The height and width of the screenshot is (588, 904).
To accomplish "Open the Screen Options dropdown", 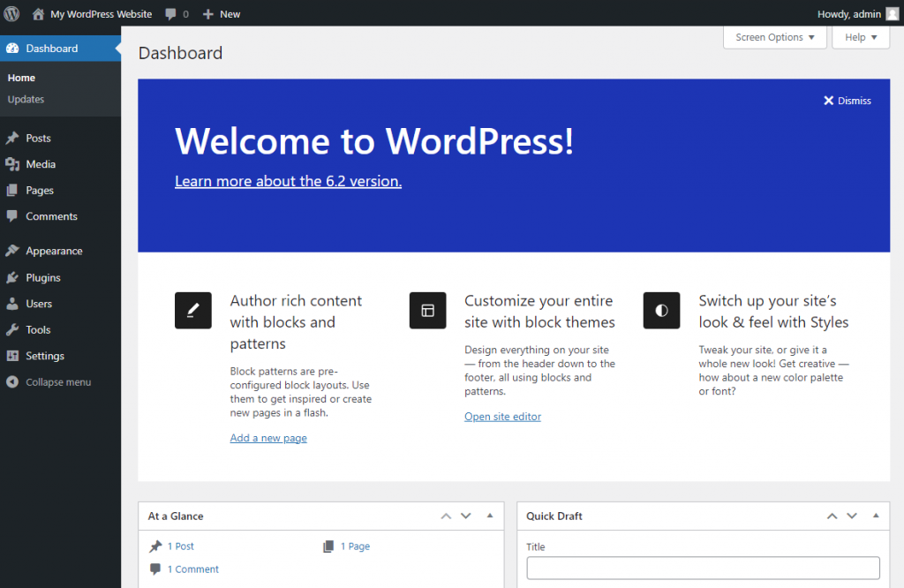I will pos(774,37).
